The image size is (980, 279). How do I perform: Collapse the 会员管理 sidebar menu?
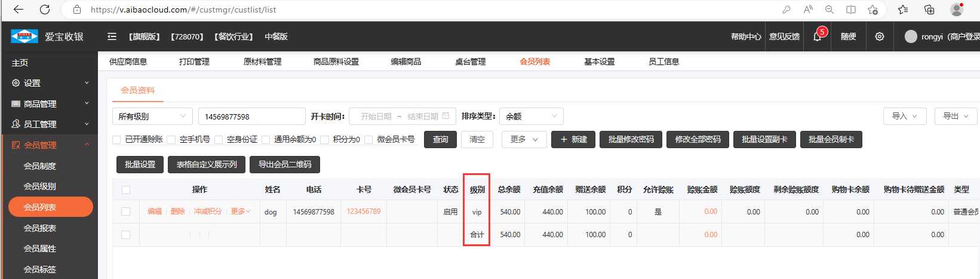[49, 145]
